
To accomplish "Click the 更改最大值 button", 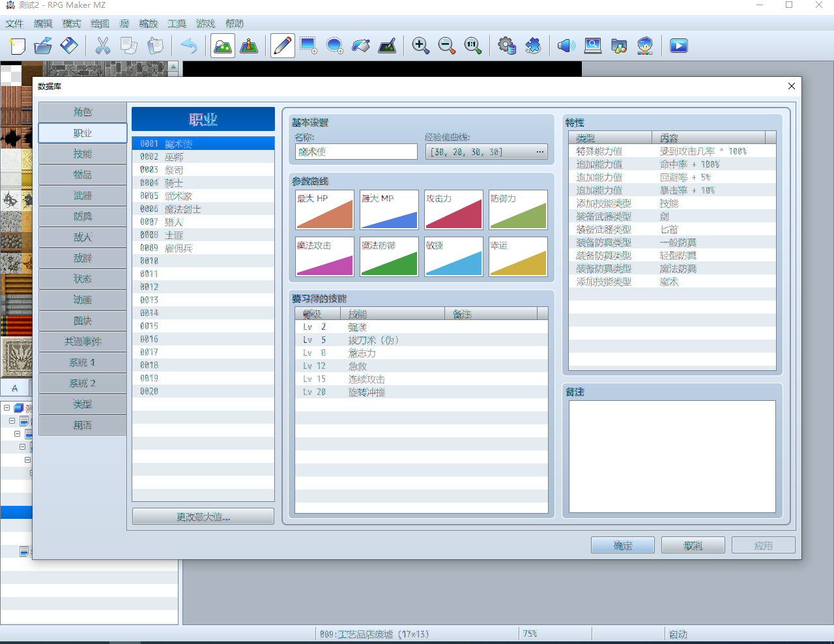I will (x=203, y=517).
